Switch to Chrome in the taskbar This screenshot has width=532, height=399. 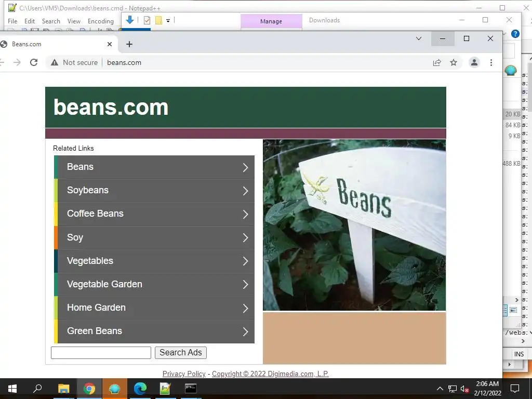tap(89, 389)
